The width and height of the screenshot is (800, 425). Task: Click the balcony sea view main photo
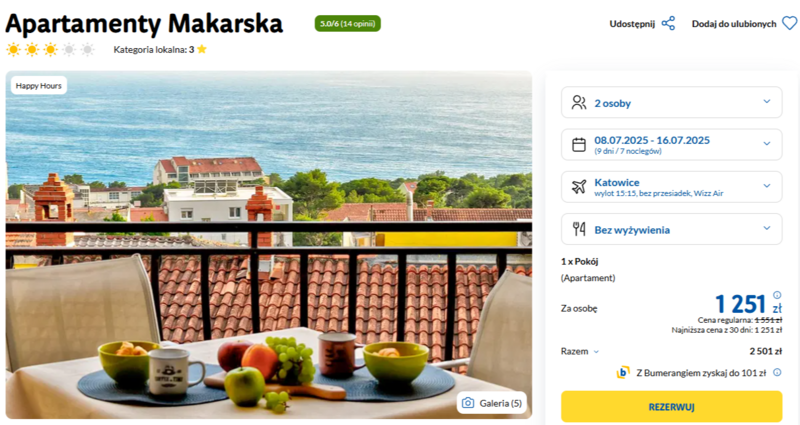tap(269, 245)
